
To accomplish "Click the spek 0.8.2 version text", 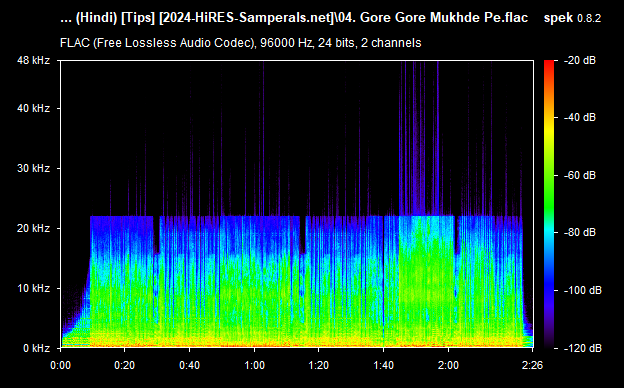I will click(x=572, y=18).
